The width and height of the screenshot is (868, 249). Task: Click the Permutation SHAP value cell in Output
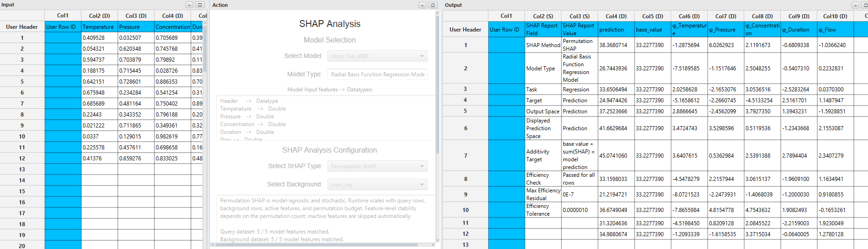[x=580, y=45]
